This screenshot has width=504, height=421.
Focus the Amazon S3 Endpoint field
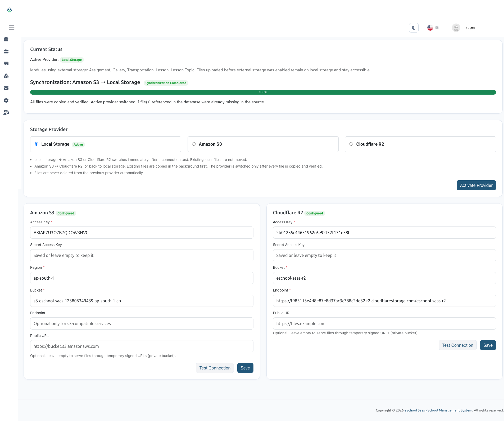coord(142,323)
